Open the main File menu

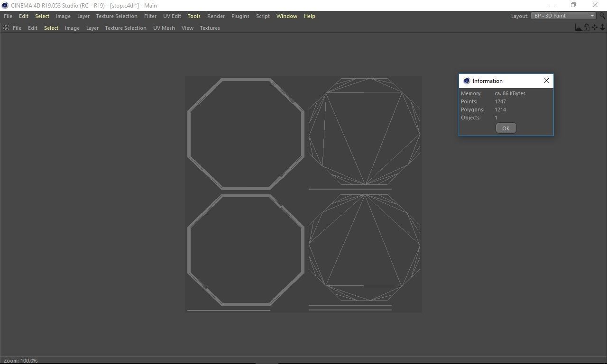coord(8,16)
